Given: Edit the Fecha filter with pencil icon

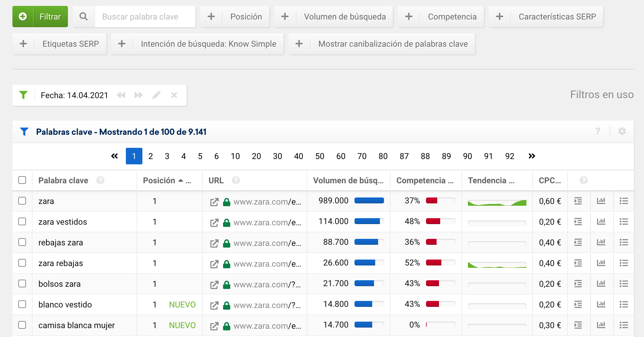Looking at the screenshot, I should pos(157,95).
